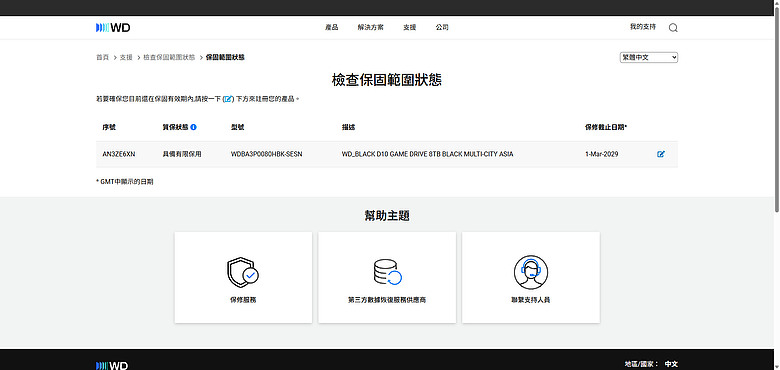This screenshot has width=780, height=370.
Task: Open the 產品 menu
Action: (331, 27)
